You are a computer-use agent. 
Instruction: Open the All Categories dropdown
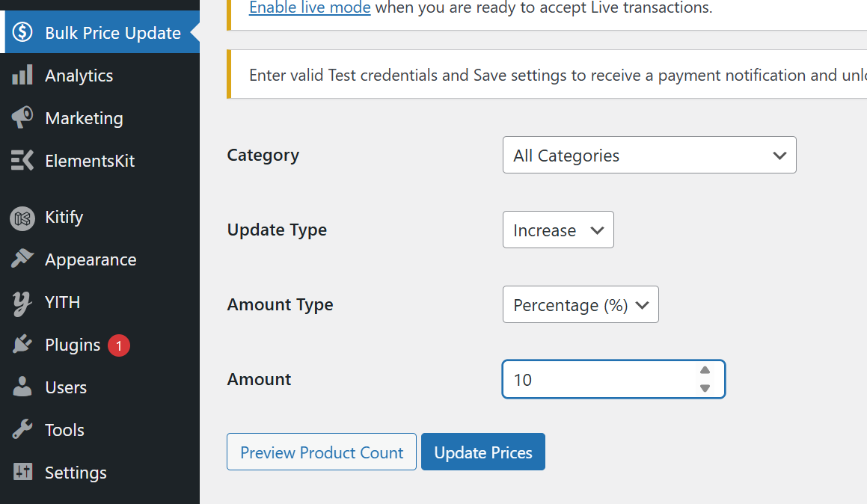pyautogui.click(x=649, y=156)
